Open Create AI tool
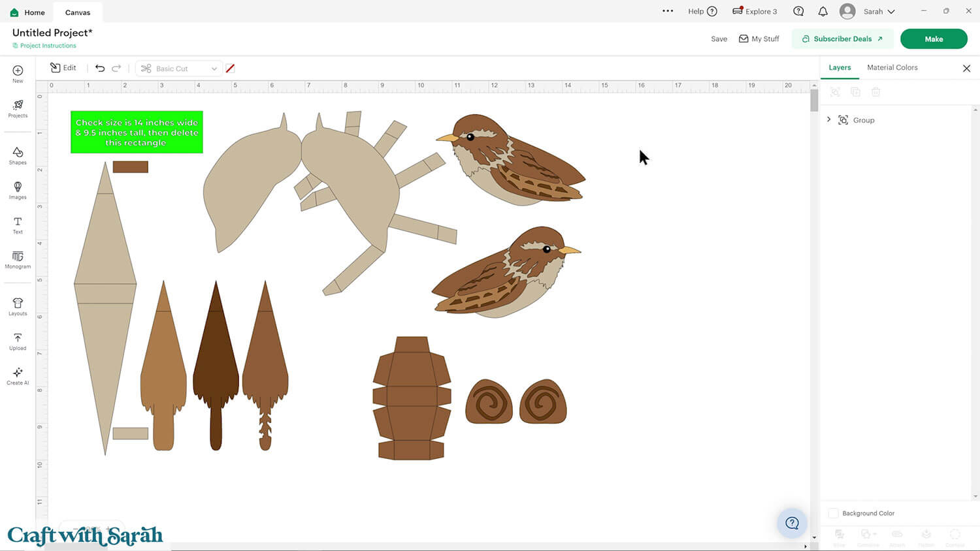This screenshot has height=551, width=980. pos(18,375)
